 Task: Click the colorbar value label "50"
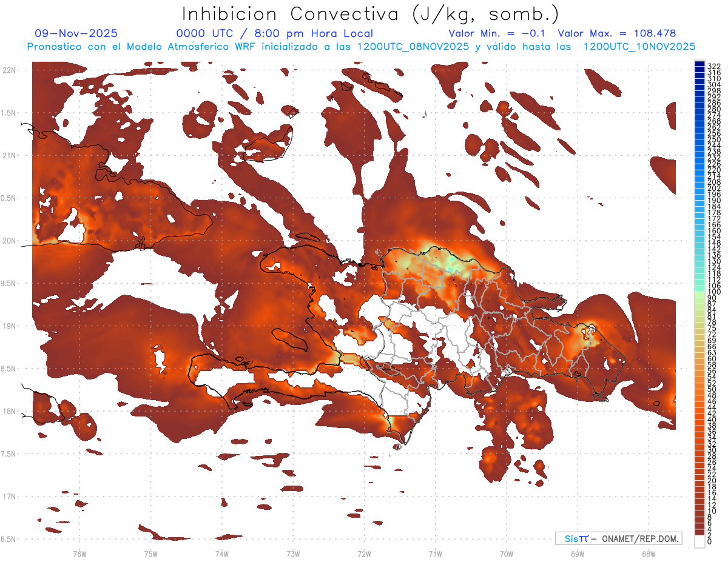pos(712,390)
